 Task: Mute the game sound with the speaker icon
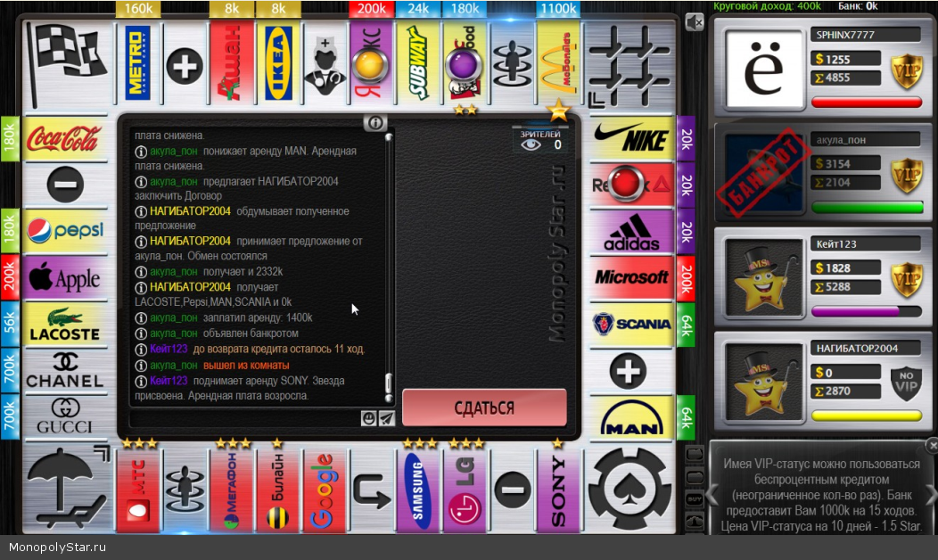pos(694,22)
